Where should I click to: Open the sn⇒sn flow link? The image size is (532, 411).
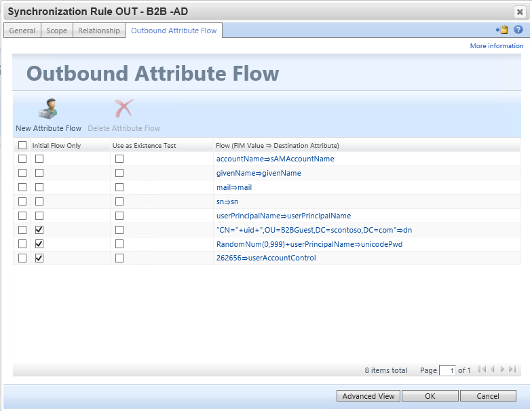(227, 201)
